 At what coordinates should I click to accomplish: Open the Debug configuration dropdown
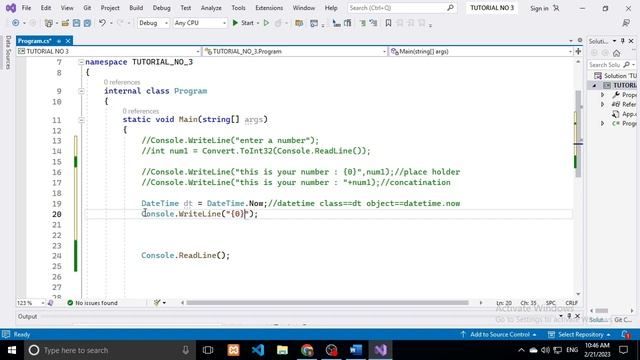[153, 23]
